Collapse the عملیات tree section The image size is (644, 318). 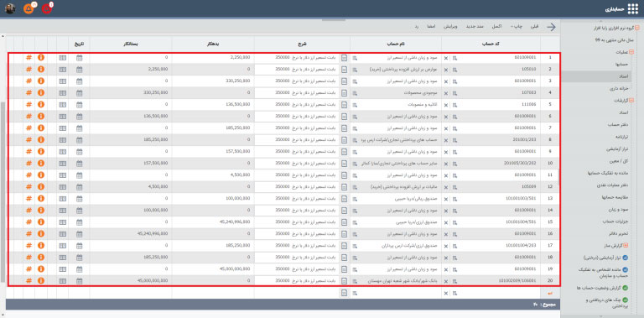tap(631, 52)
